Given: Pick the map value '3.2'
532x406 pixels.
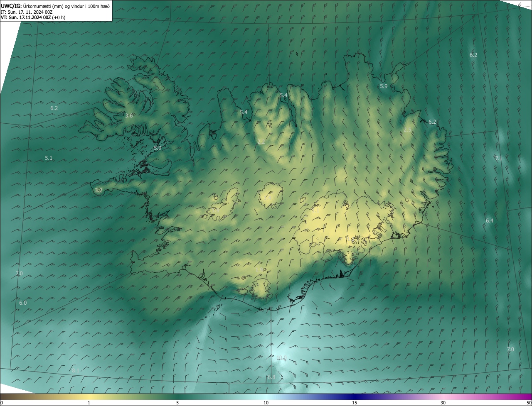Looking at the screenshot, I should [x=99, y=190].
